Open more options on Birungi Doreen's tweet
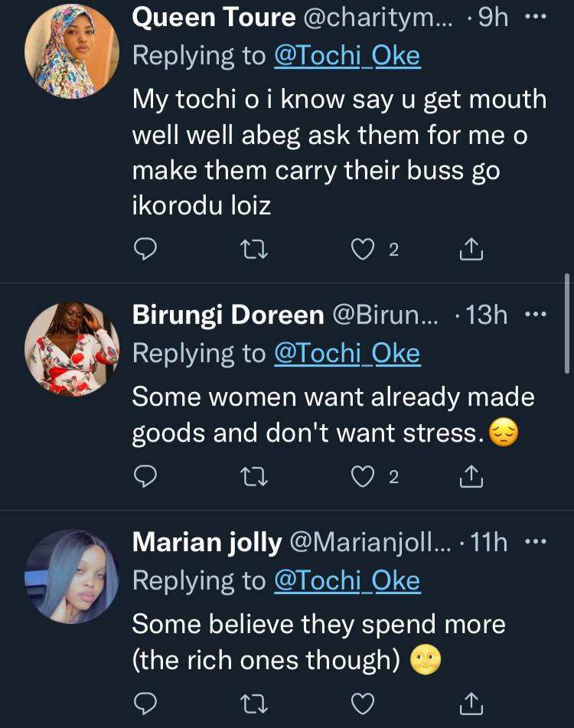This screenshot has height=728, width=574. [x=535, y=314]
